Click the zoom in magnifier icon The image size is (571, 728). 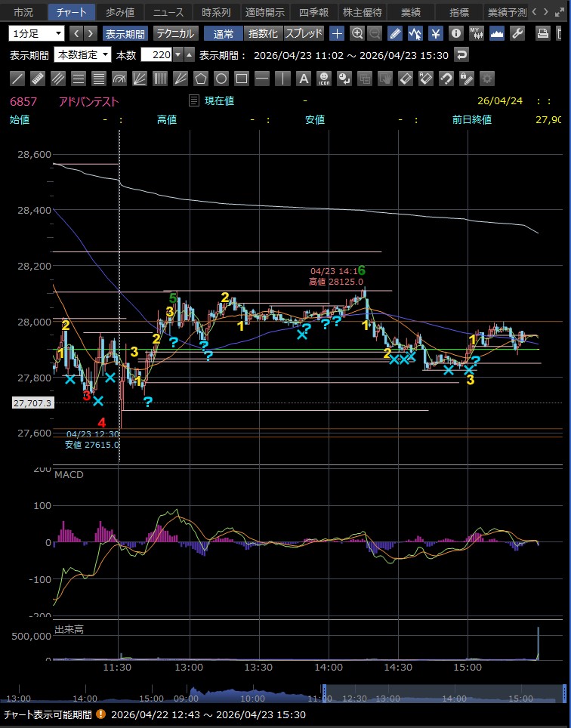[x=357, y=33]
